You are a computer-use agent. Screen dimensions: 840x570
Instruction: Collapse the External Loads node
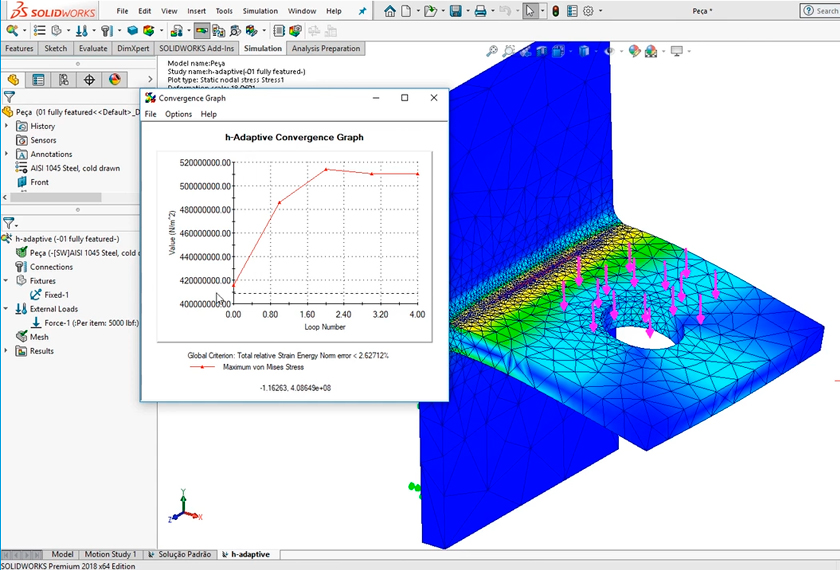[x=7, y=309]
